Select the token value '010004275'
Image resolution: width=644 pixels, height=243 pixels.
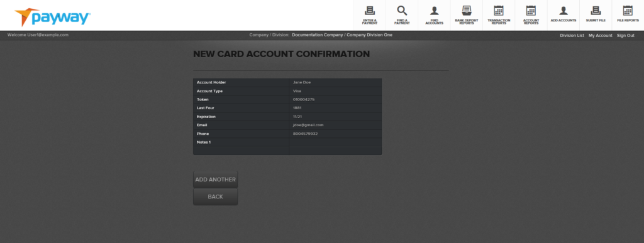coord(304,100)
